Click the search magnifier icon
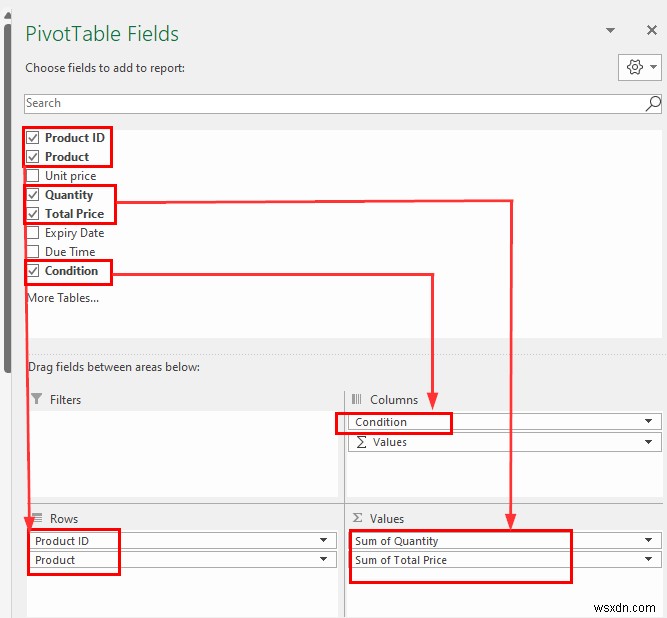Image resolution: width=667 pixels, height=618 pixels. pos(653,104)
